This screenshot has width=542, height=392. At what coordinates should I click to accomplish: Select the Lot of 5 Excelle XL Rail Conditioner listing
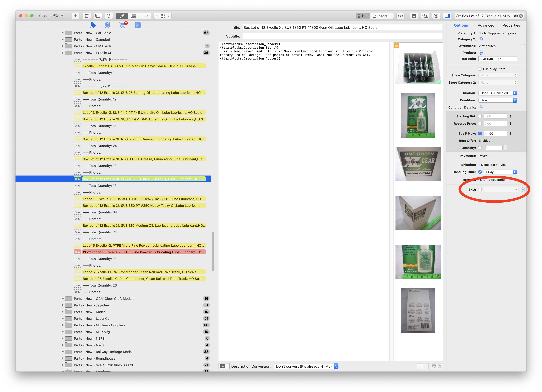click(144, 272)
